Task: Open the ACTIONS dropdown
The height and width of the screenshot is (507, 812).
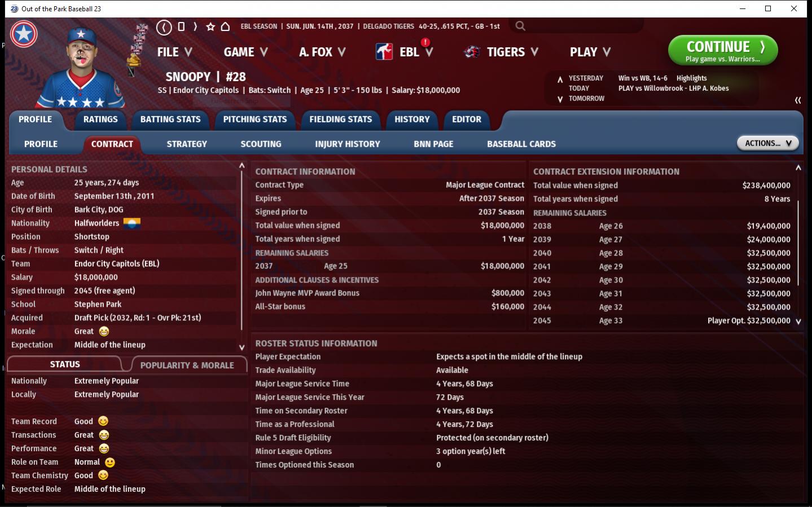Action: pyautogui.click(x=768, y=143)
